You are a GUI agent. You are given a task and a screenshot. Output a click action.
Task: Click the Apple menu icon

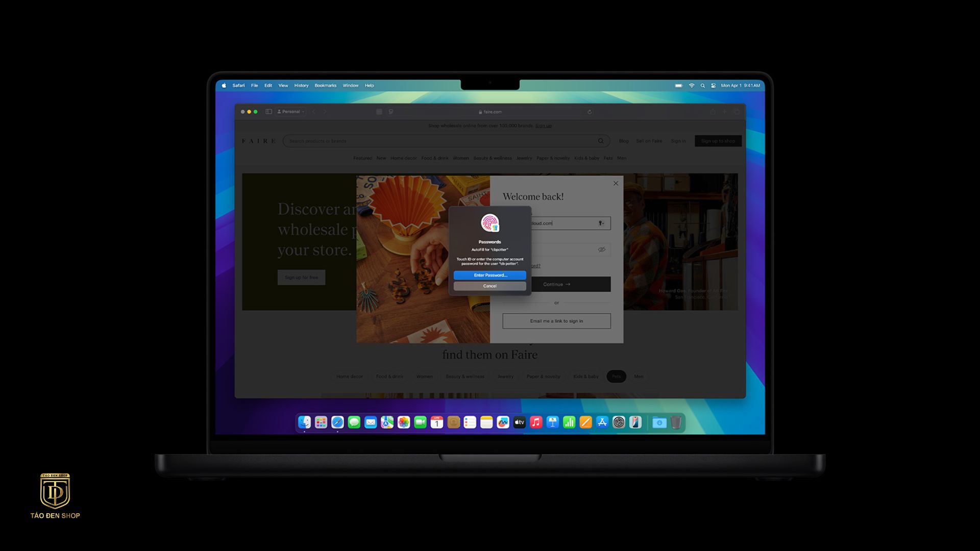tap(224, 86)
